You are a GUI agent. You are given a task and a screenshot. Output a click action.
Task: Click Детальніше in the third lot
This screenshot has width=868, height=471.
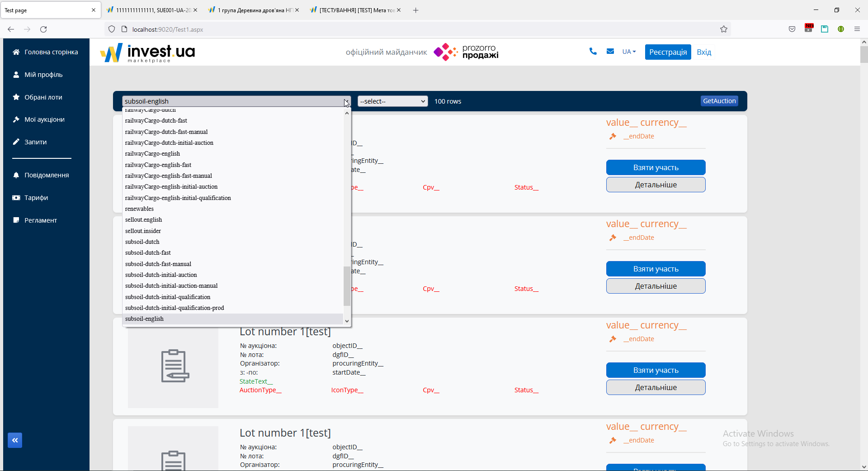[656, 387]
